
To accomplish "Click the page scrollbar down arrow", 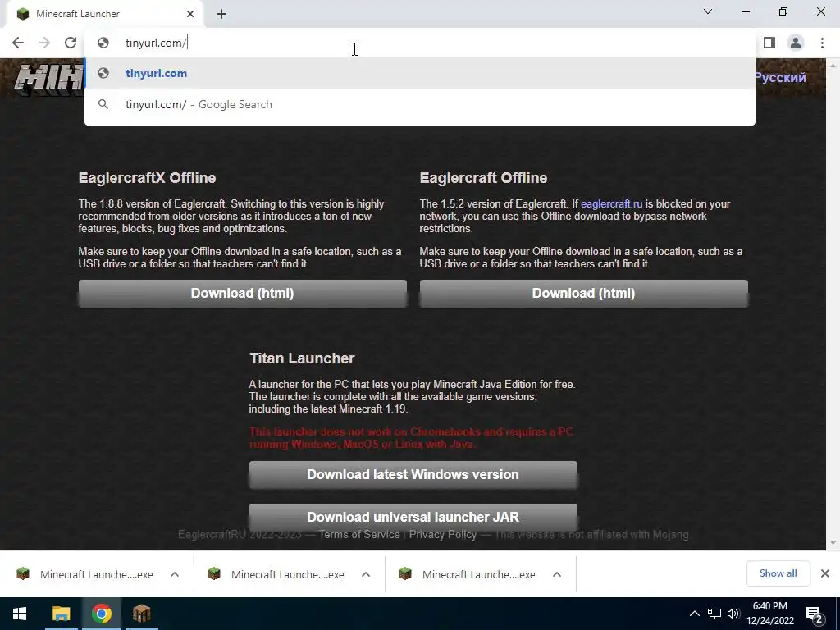I will pos(833,543).
